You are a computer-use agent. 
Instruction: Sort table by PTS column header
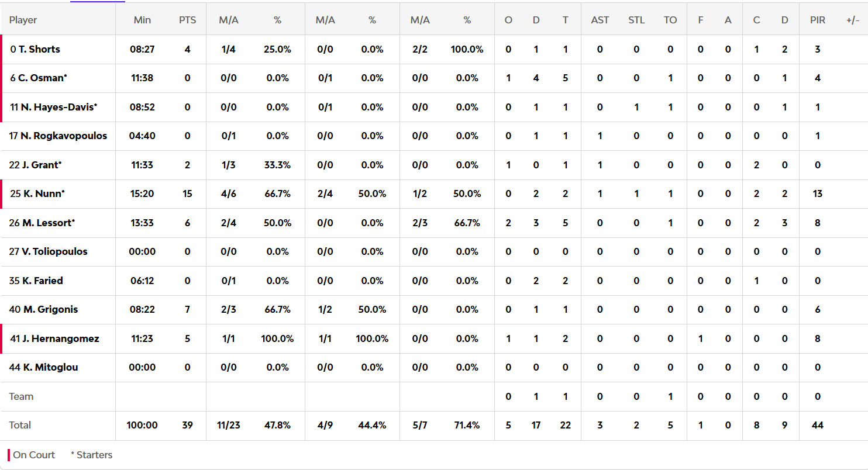[187, 20]
